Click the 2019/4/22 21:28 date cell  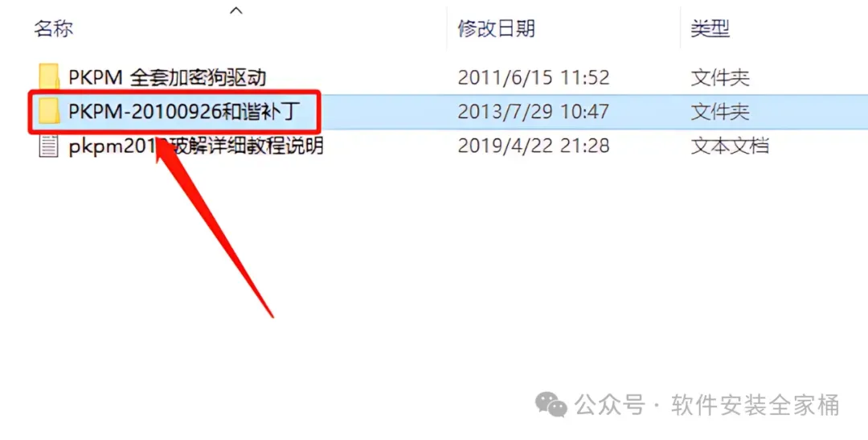534,146
